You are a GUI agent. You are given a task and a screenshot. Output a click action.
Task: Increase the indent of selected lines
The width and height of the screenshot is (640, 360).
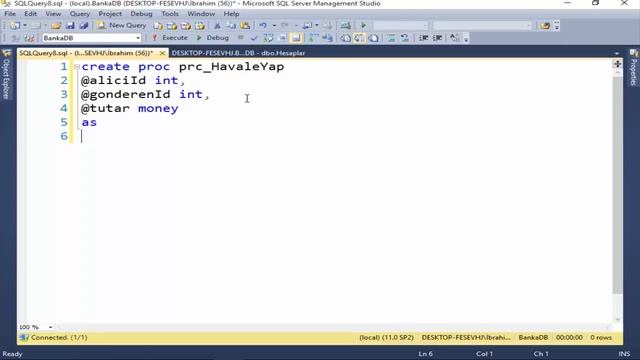437,38
